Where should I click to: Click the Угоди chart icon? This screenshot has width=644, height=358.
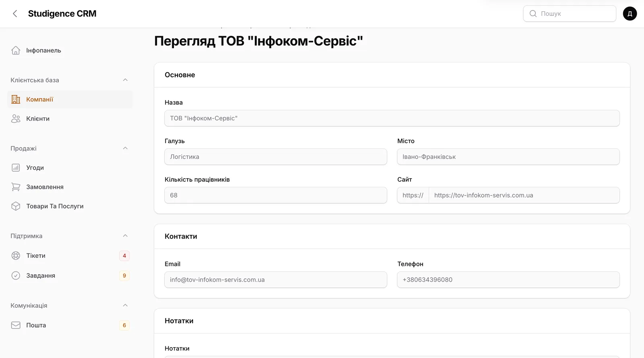point(16,168)
